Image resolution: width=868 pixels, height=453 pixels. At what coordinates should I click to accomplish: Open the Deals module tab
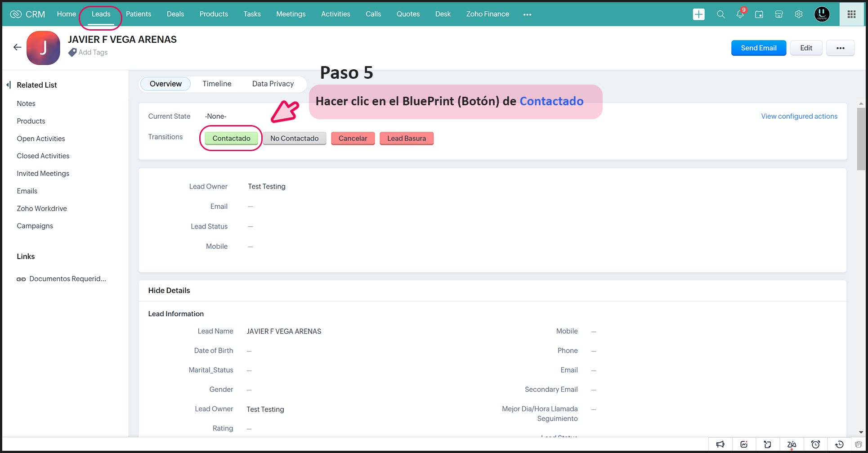point(175,14)
